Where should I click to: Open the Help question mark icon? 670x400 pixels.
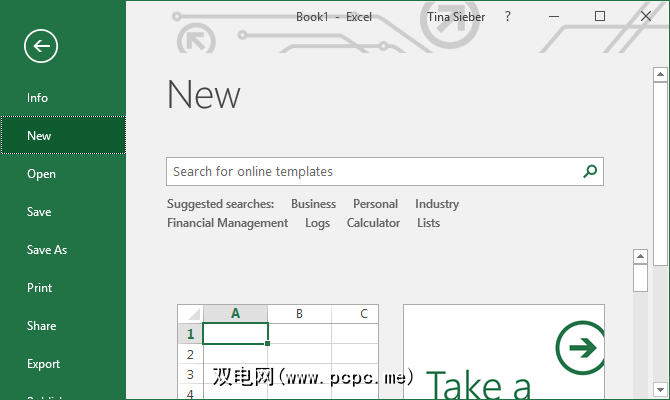pos(508,17)
